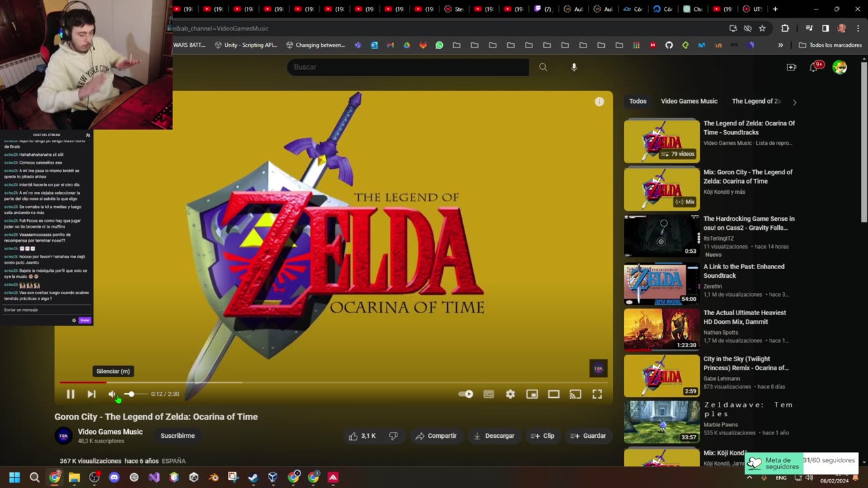
Task: Open the WhatsApp bookmark icon
Action: [439, 45]
